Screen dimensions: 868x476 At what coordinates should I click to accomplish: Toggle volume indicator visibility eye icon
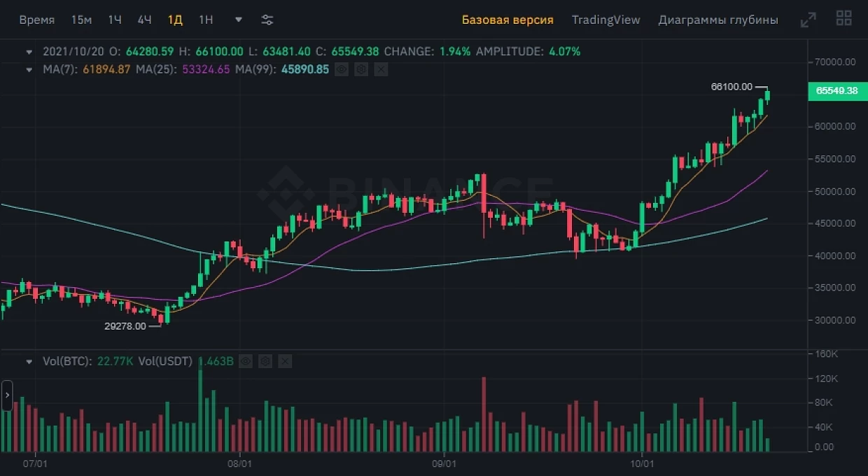coord(245,361)
